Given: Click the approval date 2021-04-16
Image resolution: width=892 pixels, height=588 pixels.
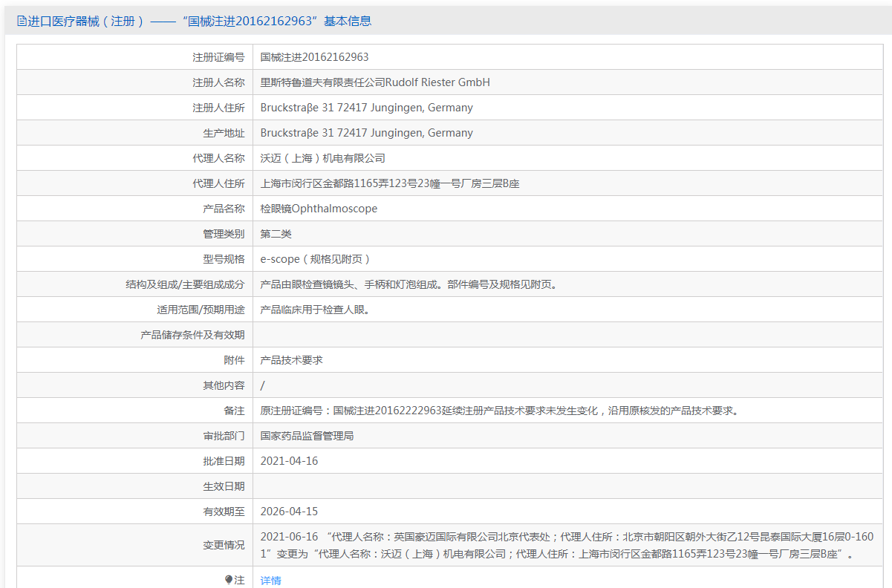Looking at the screenshot, I should (x=289, y=461).
